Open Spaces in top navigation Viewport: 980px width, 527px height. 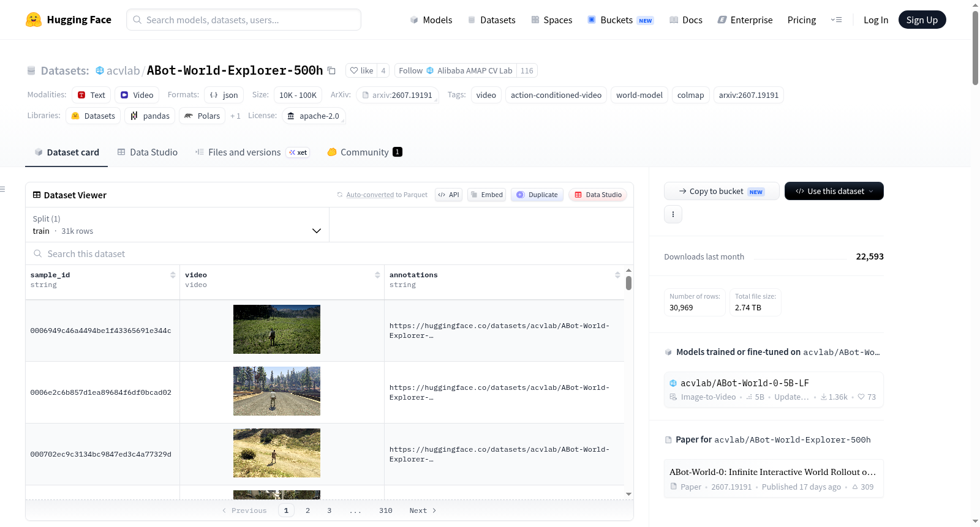point(551,20)
